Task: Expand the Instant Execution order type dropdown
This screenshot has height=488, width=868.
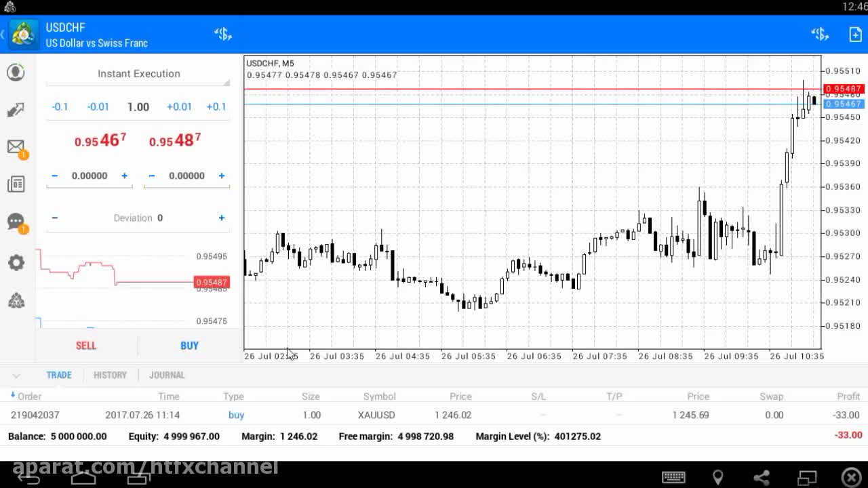Action: tap(138, 74)
